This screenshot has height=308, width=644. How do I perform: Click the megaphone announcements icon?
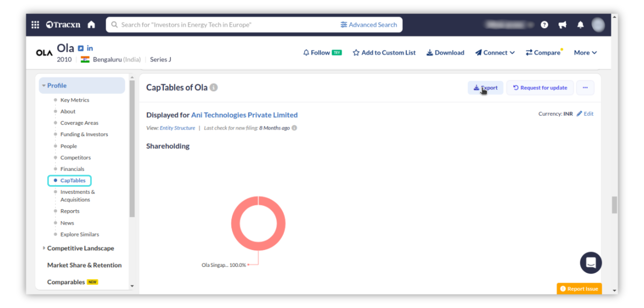[x=562, y=25]
